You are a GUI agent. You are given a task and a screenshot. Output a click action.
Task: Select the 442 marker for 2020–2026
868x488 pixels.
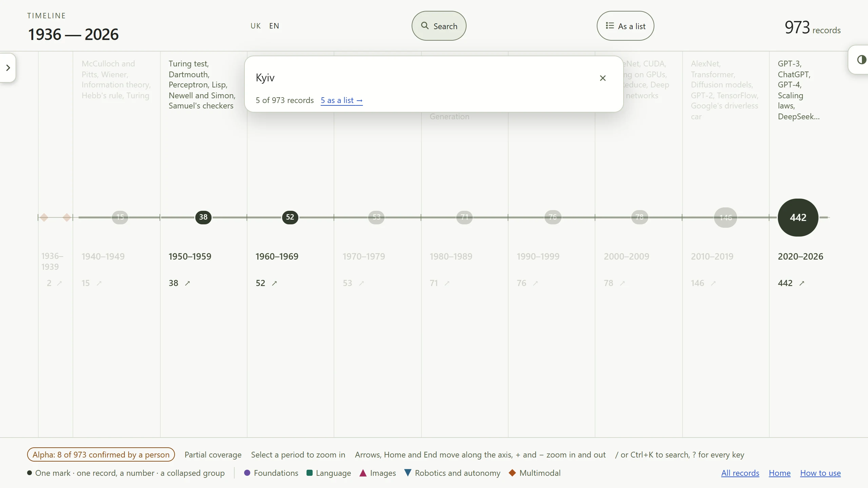click(798, 218)
